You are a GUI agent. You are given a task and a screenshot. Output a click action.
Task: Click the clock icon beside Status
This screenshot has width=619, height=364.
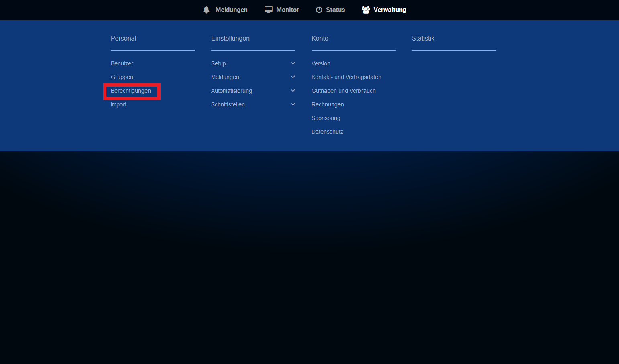(319, 10)
